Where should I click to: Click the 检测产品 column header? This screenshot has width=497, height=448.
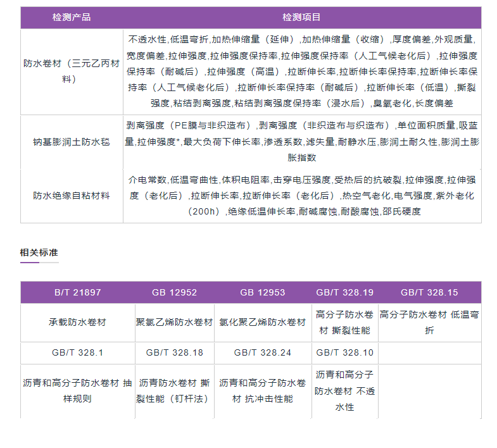72,17
